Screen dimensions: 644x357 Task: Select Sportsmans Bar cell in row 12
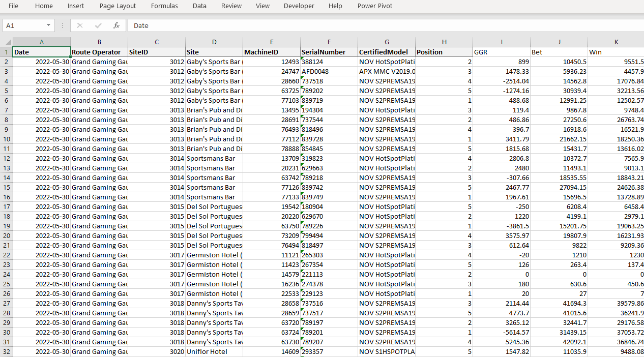214,158
